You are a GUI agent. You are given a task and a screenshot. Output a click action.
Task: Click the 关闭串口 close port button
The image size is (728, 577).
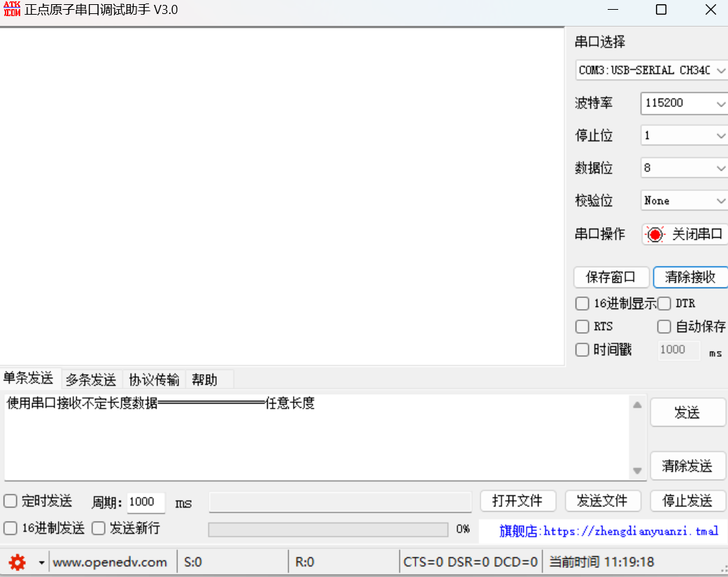click(685, 234)
